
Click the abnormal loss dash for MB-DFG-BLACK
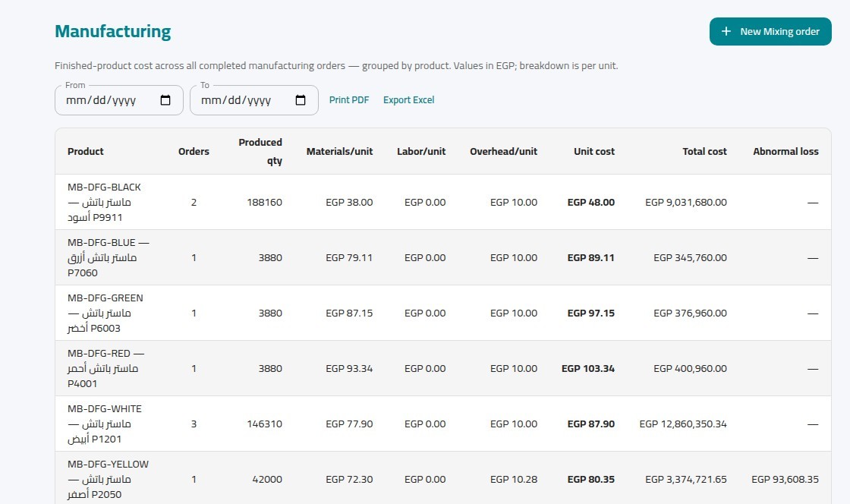[813, 203]
